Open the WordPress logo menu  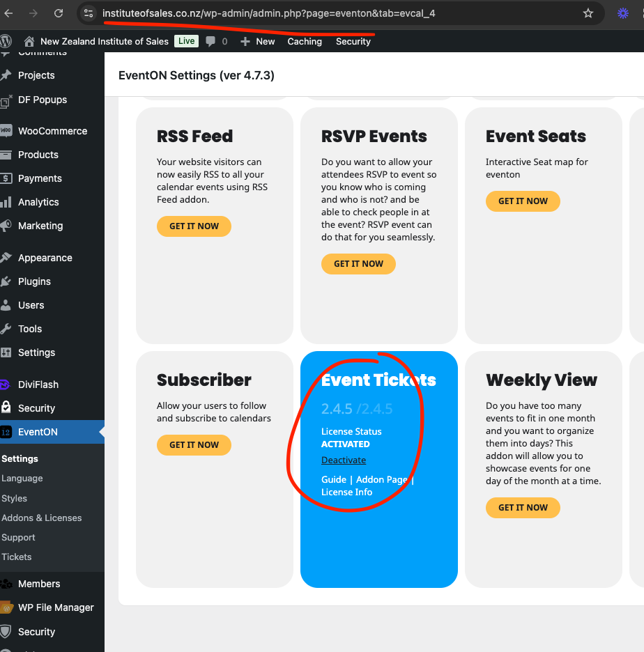[x=6, y=41]
